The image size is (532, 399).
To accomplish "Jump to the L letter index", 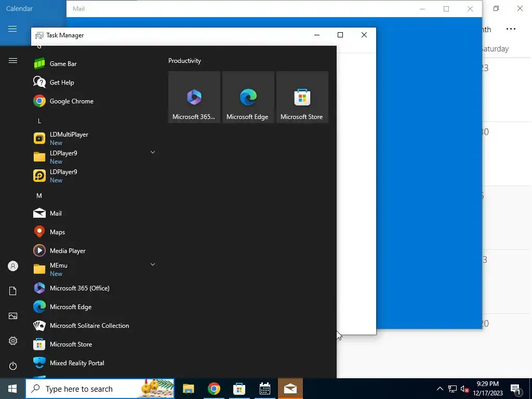I will point(39,121).
